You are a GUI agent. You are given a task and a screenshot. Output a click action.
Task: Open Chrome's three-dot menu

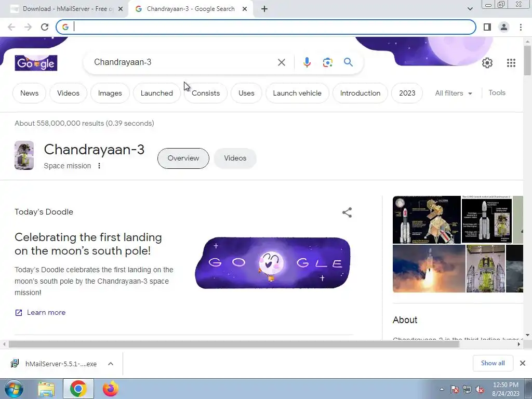coord(521,27)
